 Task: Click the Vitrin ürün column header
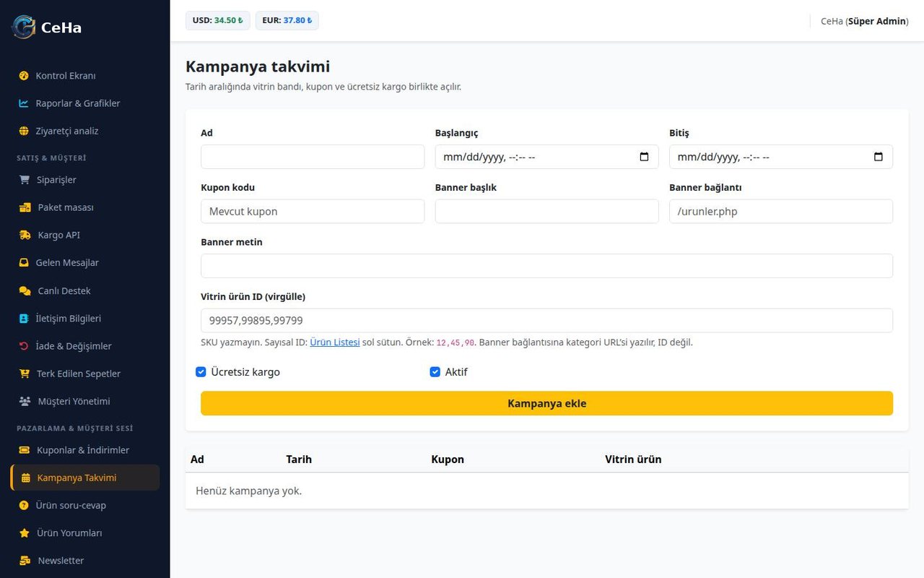click(633, 460)
